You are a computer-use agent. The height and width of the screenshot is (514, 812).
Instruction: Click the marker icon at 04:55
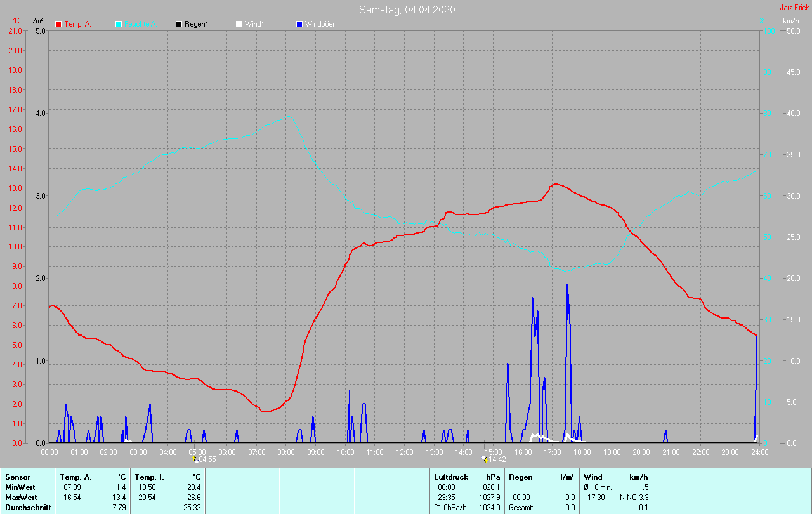[x=195, y=459]
